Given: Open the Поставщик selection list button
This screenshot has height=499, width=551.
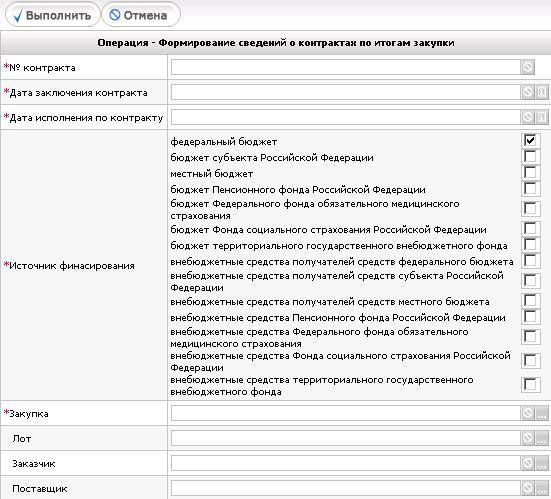Looking at the screenshot, I should pyautogui.click(x=541, y=488).
